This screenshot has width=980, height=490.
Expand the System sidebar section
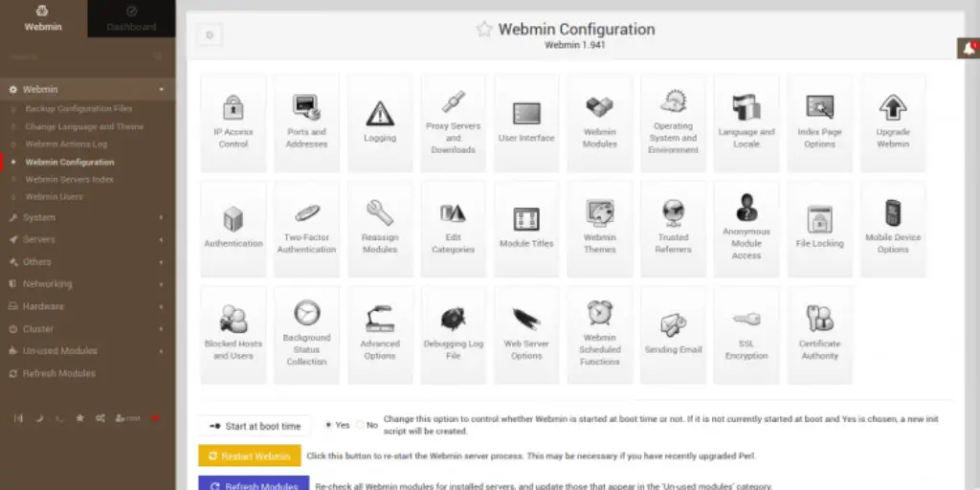[x=87, y=217]
